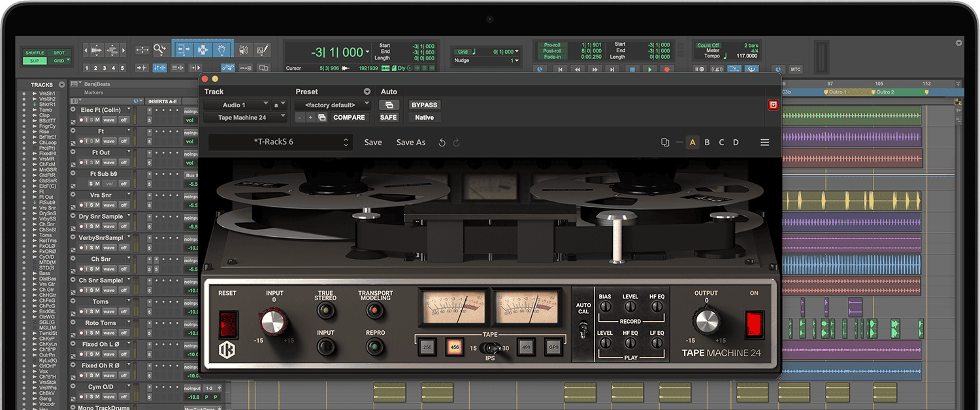Enable Tab to Transients mode
This screenshot has width=980, height=410.
point(141,67)
